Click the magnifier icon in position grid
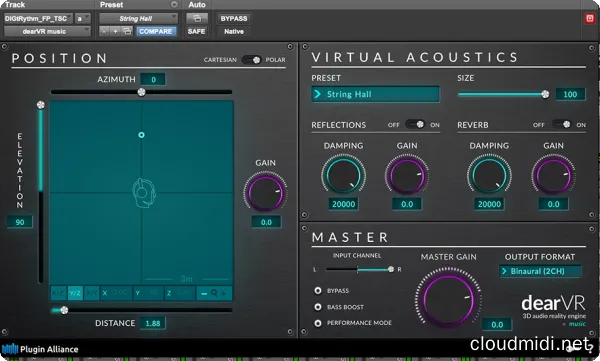The width and height of the screenshot is (600, 361). click(214, 293)
